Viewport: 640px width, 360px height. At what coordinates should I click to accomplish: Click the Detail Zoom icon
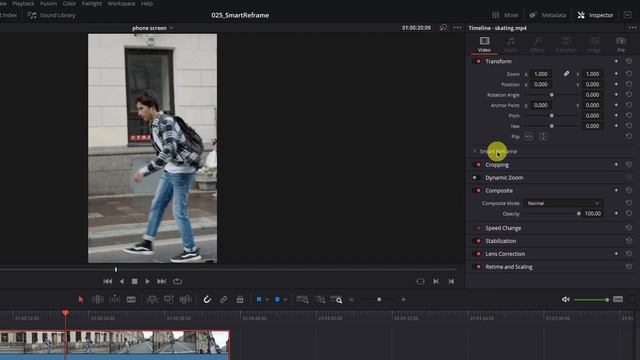pyautogui.click(x=321, y=300)
